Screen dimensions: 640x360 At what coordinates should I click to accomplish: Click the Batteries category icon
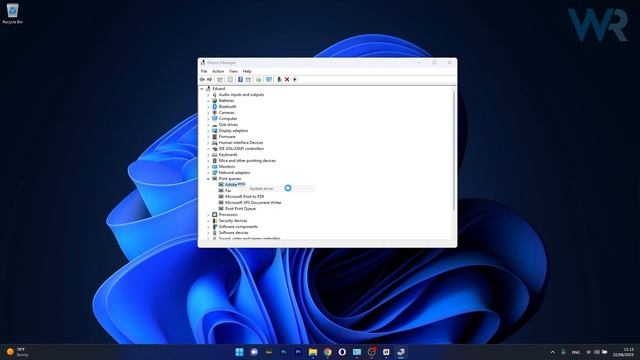215,100
